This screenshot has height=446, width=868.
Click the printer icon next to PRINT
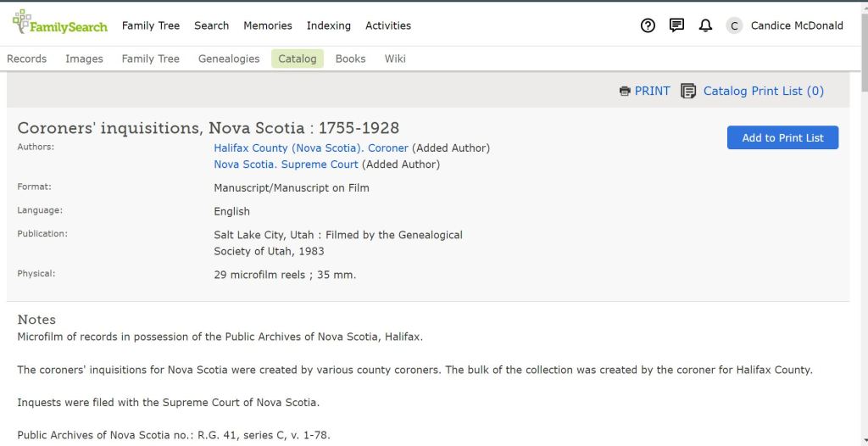click(625, 92)
